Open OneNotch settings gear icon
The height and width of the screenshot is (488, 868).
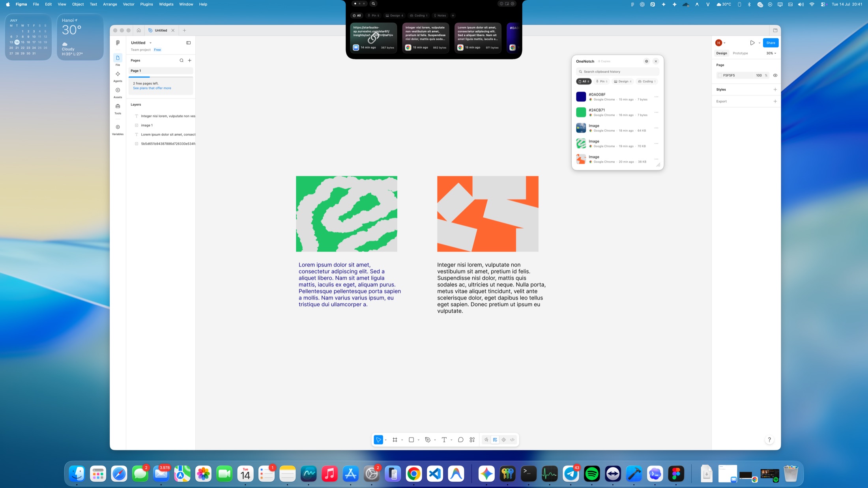point(646,61)
